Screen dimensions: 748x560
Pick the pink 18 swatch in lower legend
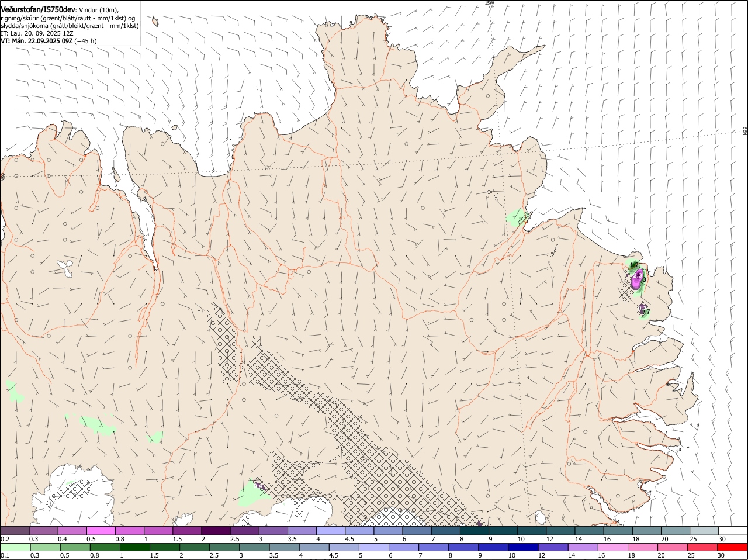(643, 547)
